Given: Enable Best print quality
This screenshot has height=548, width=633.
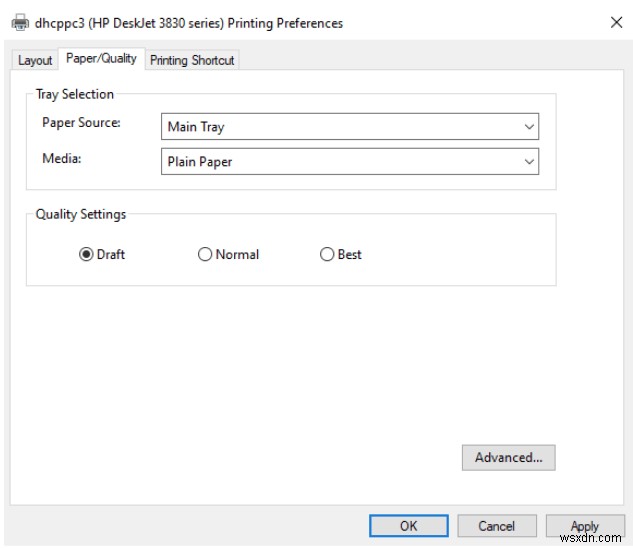Looking at the screenshot, I should (x=327, y=254).
